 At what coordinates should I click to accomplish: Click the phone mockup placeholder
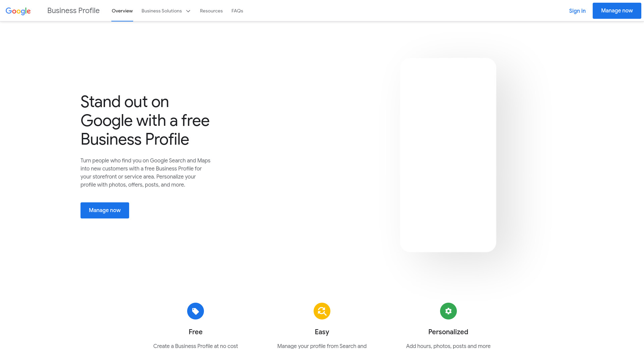pyautogui.click(x=448, y=155)
